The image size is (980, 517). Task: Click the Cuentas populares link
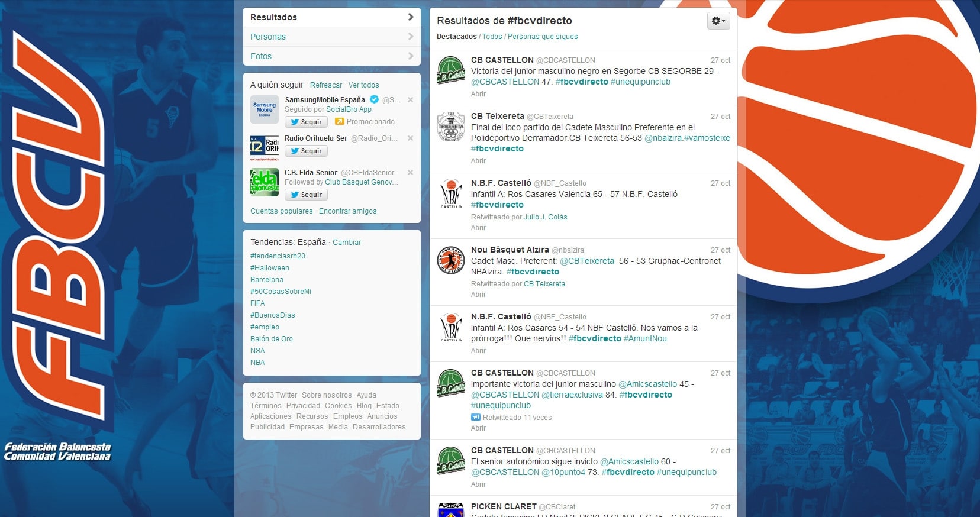(x=282, y=211)
